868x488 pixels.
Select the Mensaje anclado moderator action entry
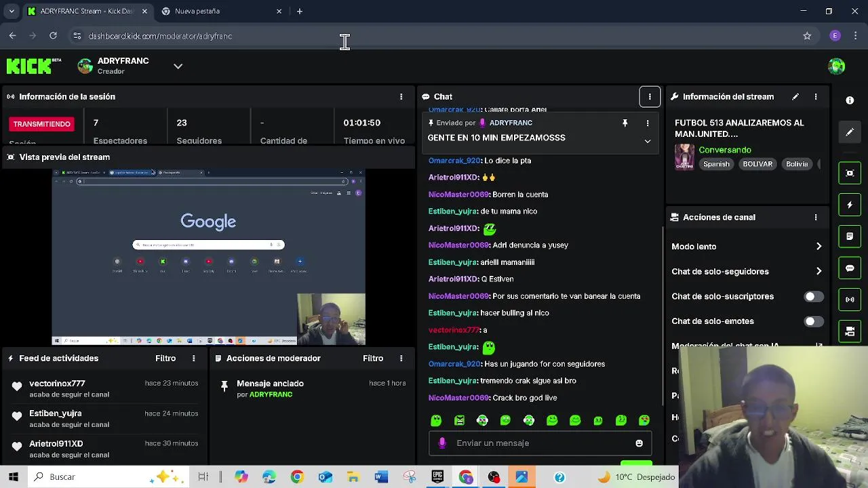click(312, 389)
